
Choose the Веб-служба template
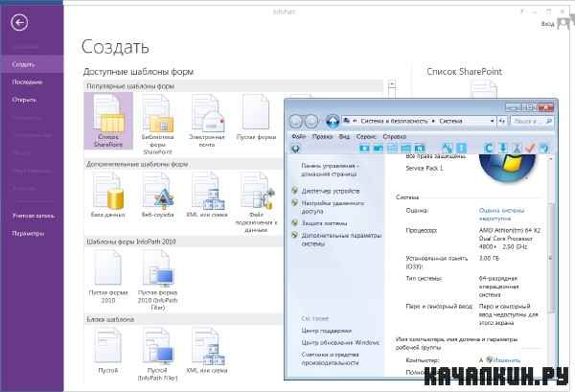pos(158,196)
